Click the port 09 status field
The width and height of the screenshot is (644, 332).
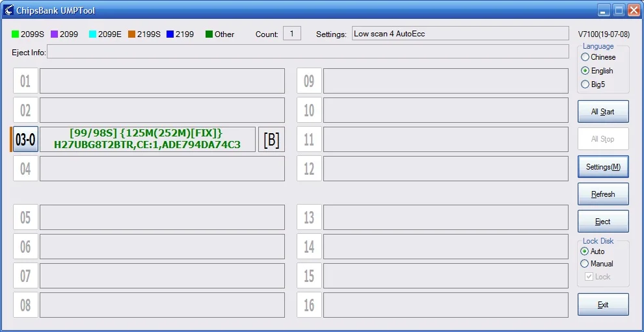pyautogui.click(x=446, y=81)
